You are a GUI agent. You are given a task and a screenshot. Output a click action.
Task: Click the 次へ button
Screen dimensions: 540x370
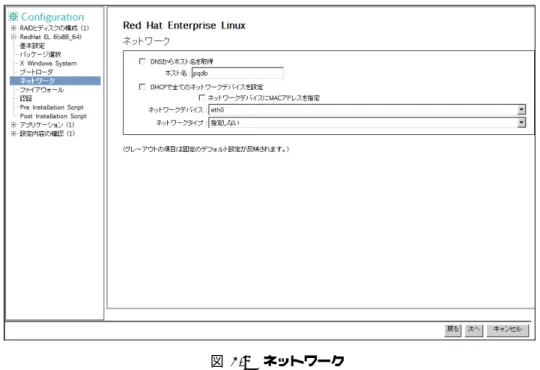point(474,330)
